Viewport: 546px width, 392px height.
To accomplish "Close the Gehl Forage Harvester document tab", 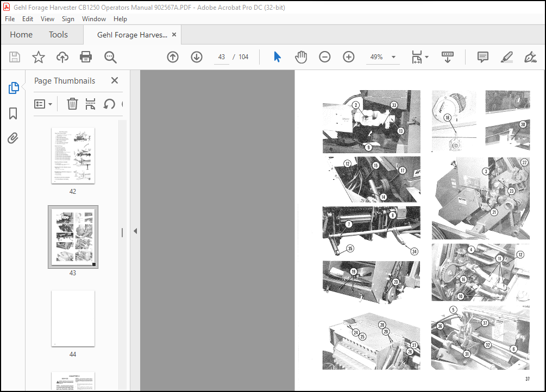I will pos(174,34).
